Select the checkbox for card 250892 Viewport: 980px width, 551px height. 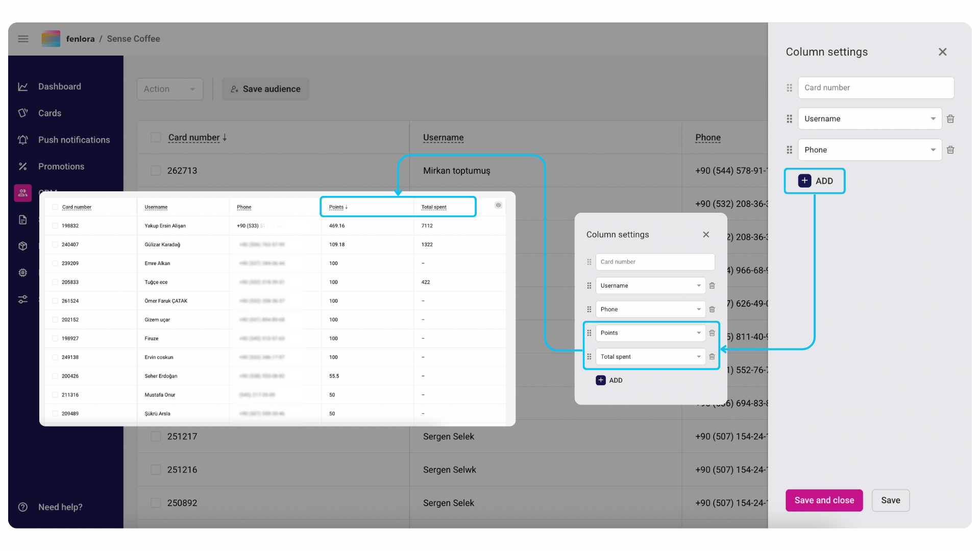[x=156, y=503]
